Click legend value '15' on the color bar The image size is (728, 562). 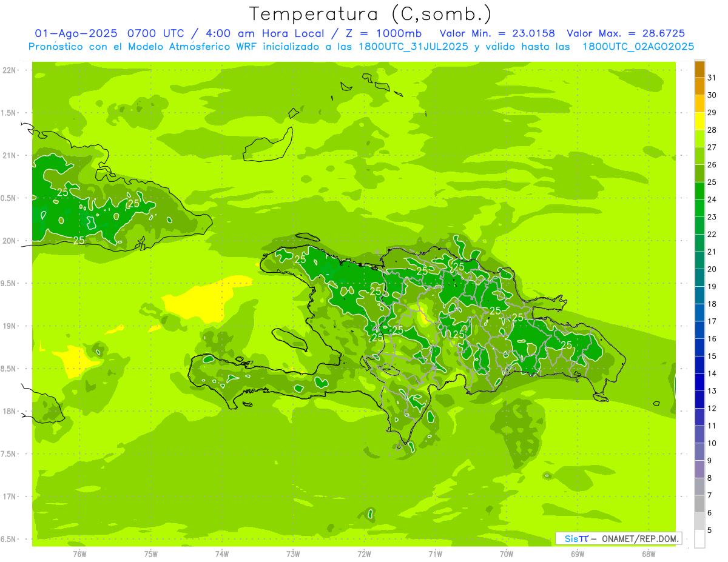coord(712,356)
